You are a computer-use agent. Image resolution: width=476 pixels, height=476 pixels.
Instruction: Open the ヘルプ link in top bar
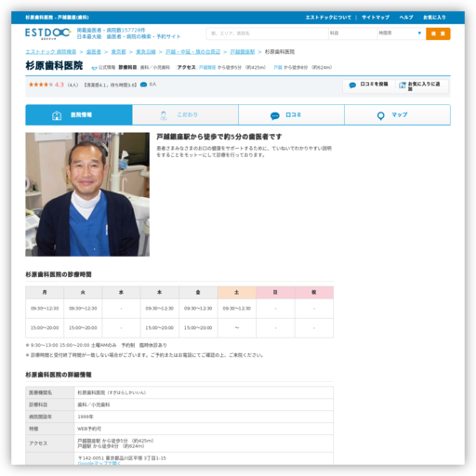[x=406, y=18]
